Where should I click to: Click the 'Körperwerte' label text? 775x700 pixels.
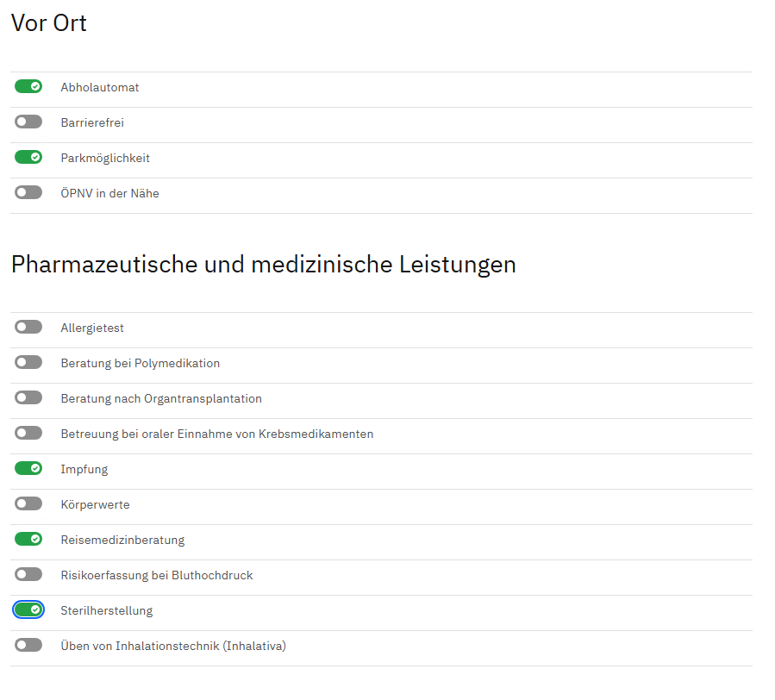pyautogui.click(x=95, y=505)
